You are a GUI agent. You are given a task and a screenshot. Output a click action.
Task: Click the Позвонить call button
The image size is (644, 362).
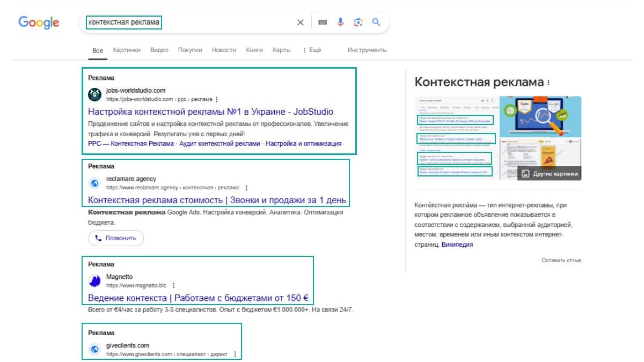[116, 238]
